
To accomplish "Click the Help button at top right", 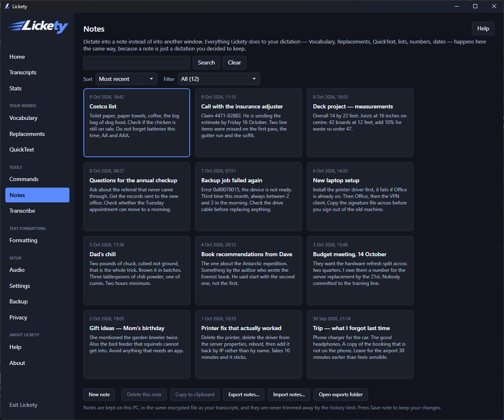I will (x=483, y=28).
